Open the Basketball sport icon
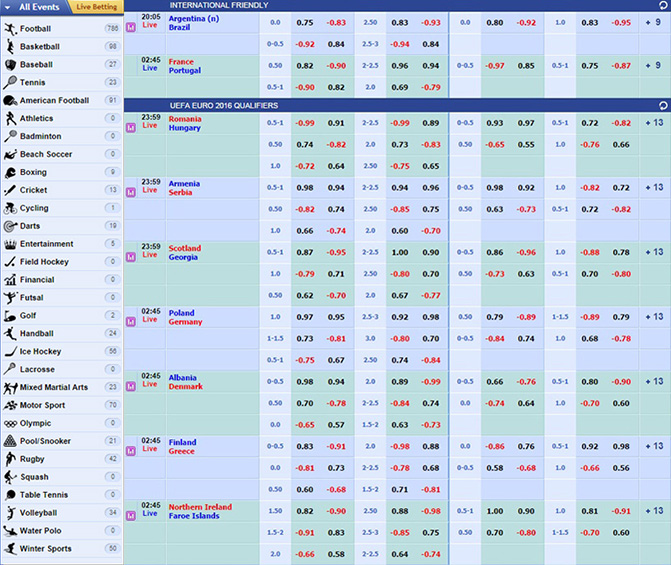The width and height of the screenshot is (671, 565). point(10,47)
